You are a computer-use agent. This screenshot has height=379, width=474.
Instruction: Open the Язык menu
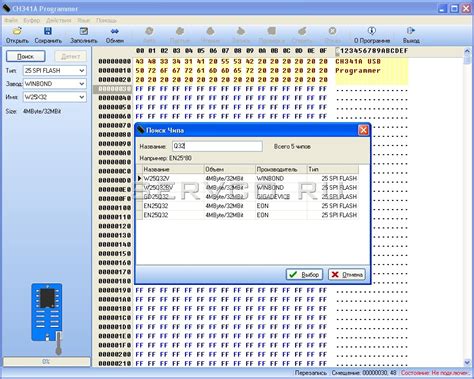tap(84, 20)
